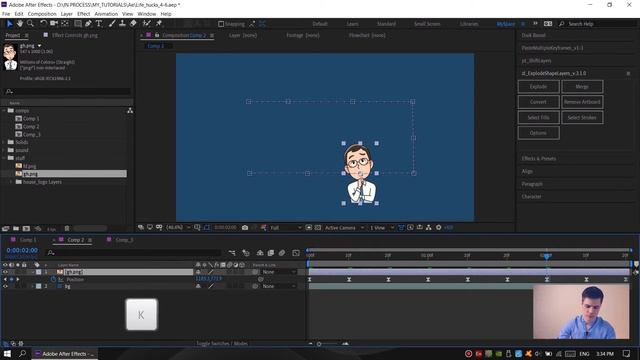Toggle visibility eye of bg layer
Image resolution: width=640 pixels, height=360 pixels.
click(5, 287)
